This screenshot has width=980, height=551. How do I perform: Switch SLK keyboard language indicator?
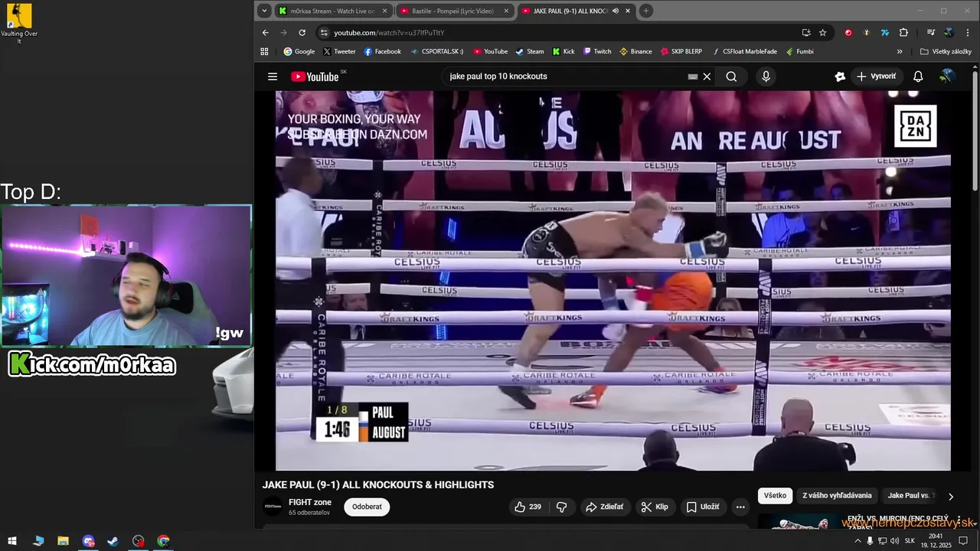pyautogui.click(x=910, y=541)
